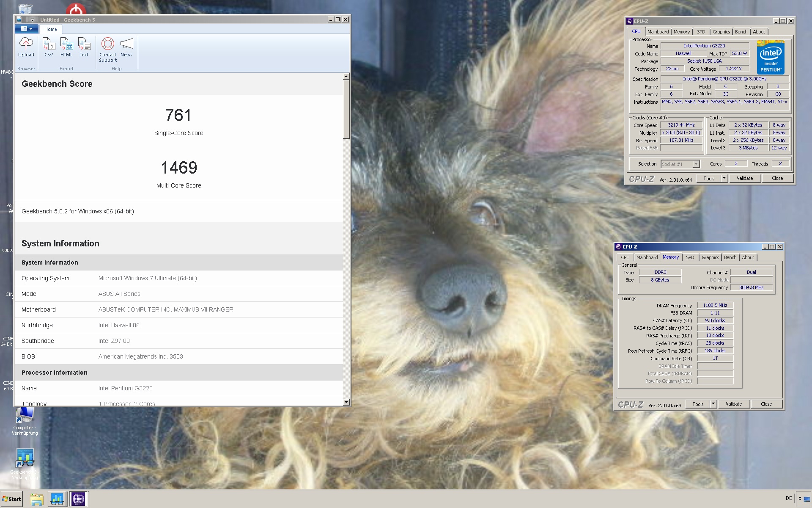812x508 pixels.
Task: Open CPU-Z taskbar icon
Action: pos(78,499)
